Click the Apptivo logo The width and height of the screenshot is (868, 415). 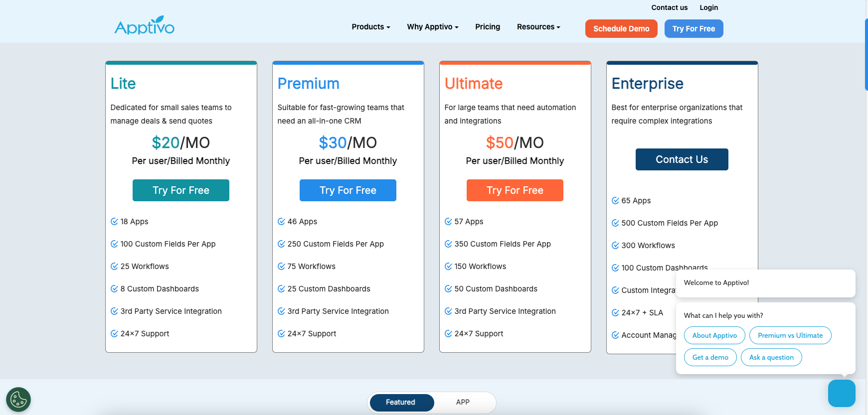pyautogui.click(x=145, y=25)
